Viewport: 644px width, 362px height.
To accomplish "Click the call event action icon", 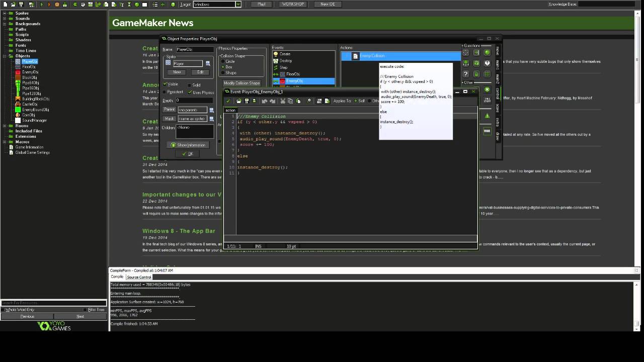I will pos(487,100).
